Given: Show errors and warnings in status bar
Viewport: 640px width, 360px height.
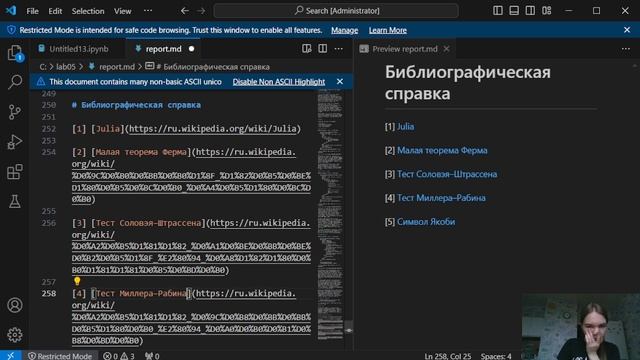Looking at the screenshot, I should coord(119,356).
